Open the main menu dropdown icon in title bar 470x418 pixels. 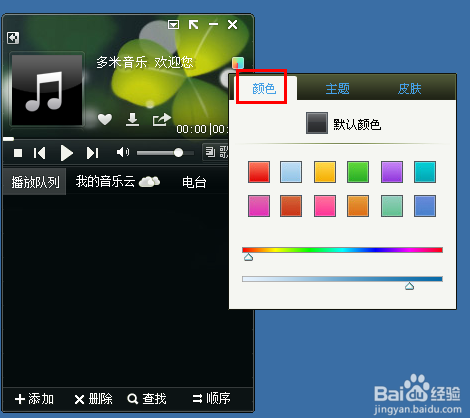click(173, 24)
